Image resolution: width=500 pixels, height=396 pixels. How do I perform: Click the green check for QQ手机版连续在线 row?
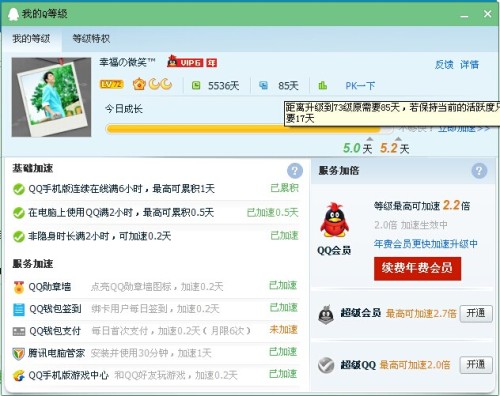click(19, 189)
